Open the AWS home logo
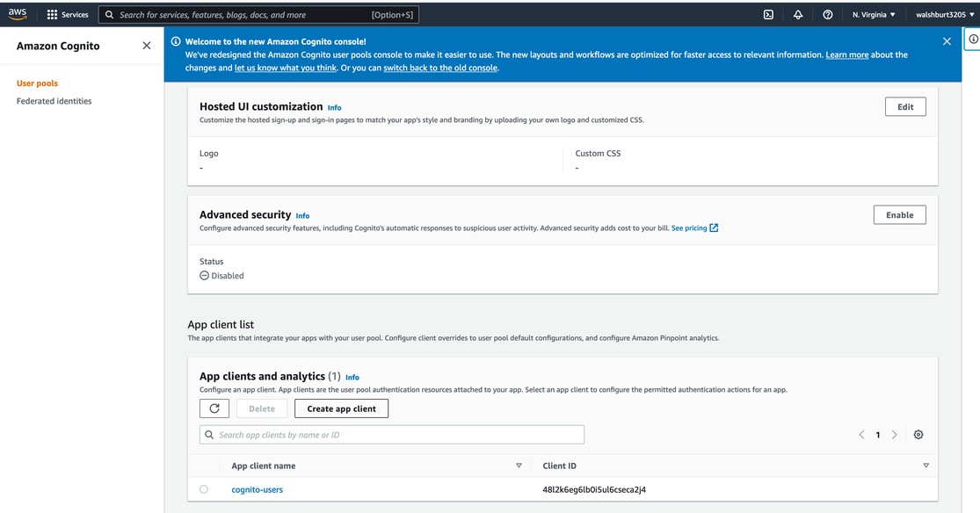The image size is (980, 513). [x=18, y=14]
